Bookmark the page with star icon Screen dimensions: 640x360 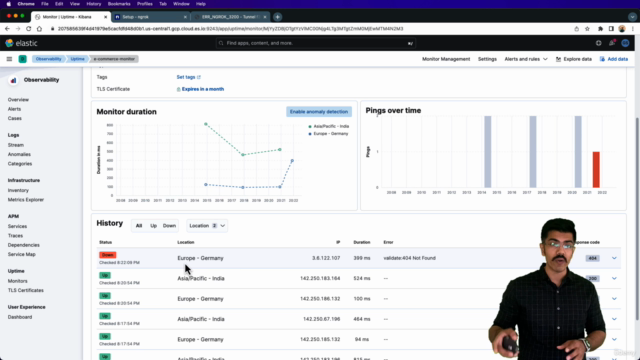[x=587, y=29]
